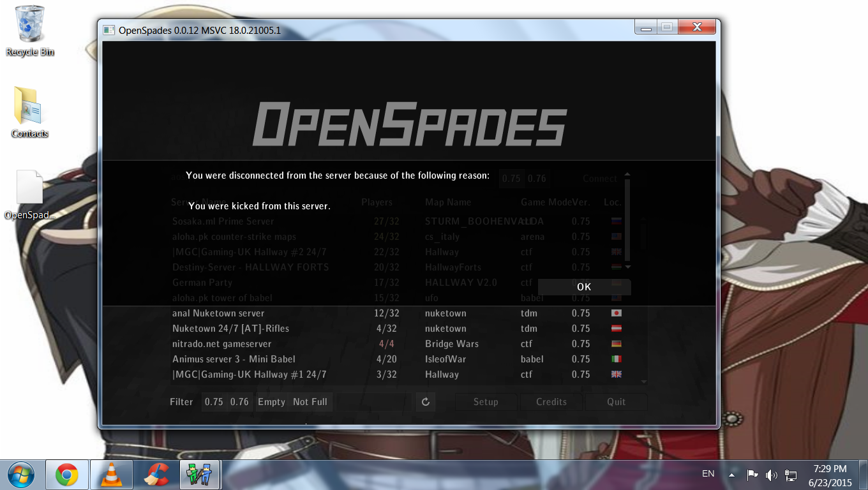The height and width of the screenshot is (490, 868).
Task: Click the Japanese flag beside anal Nuketown server
Action: pos(616,313)
